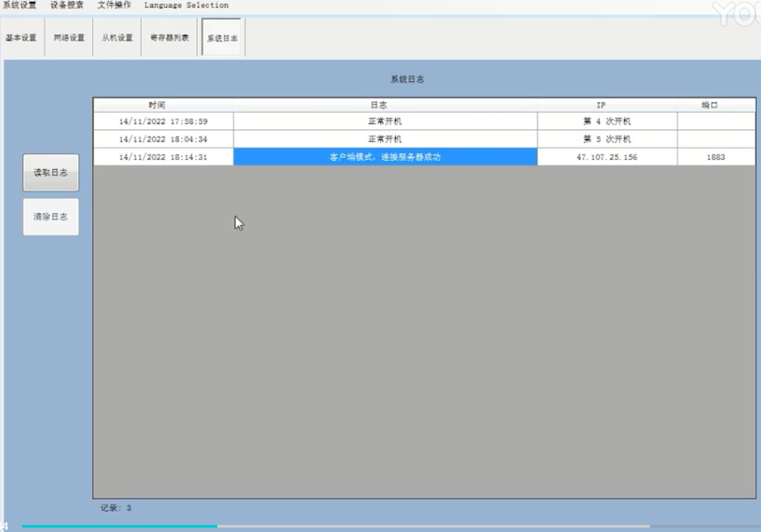Viewport: 761px width, 532px height.
Task: Click the 读取日志 button
Action: tap(50, 173)
